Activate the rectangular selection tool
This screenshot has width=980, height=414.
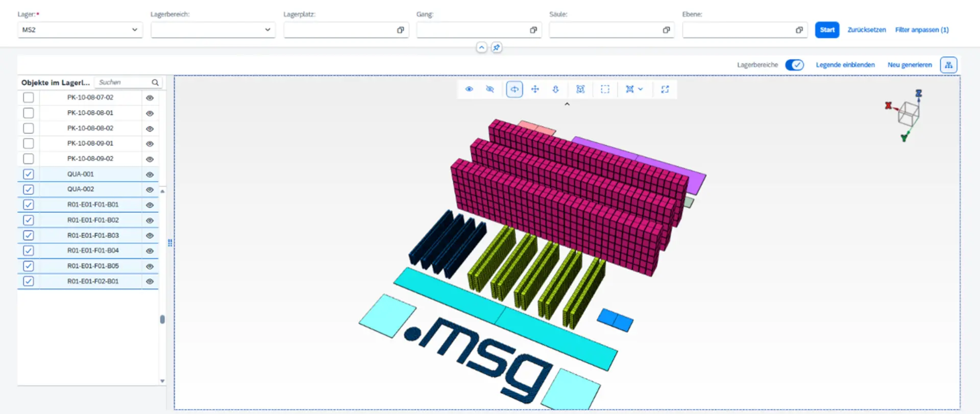[605, 89]
